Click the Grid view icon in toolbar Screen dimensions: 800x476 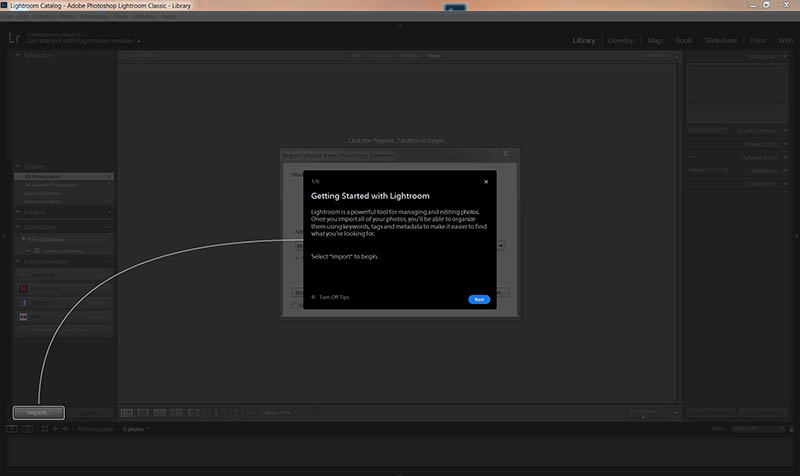pyautogui.click(x=127, y=412)
